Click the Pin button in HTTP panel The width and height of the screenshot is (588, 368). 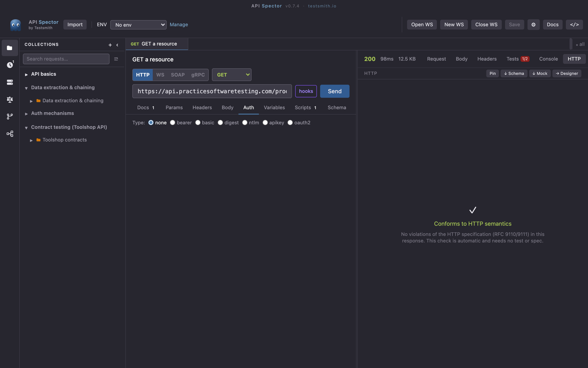492,74
